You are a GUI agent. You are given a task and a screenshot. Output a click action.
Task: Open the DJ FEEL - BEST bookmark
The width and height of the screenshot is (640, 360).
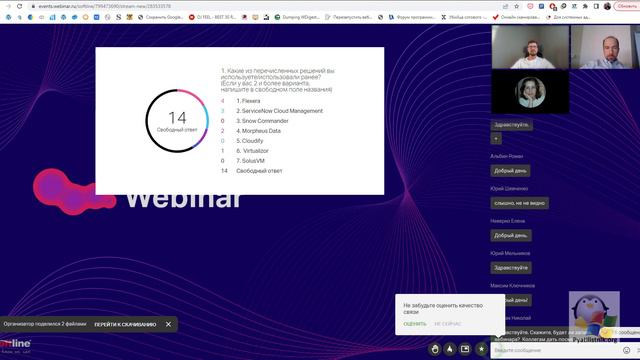pos(213,17)
